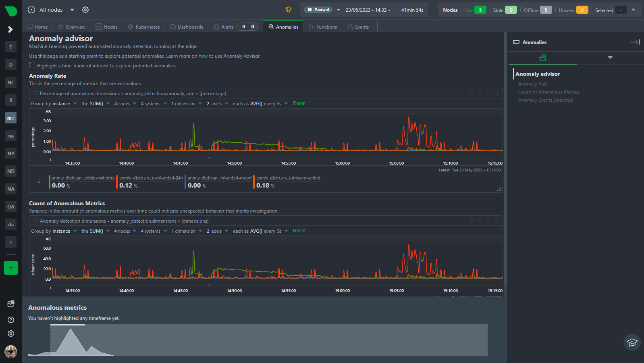This screenshot has height=363, width=644.
Task: Click the green legend swatch for nwtlmtry instance
Action: (x=50, y=182)
